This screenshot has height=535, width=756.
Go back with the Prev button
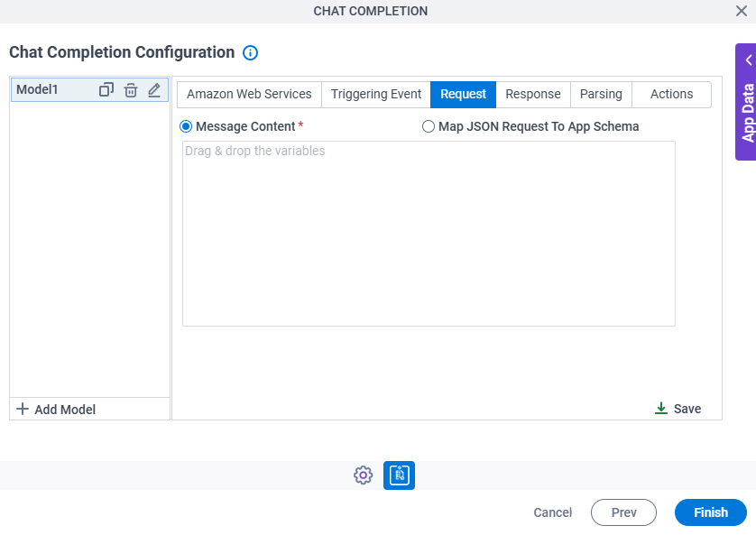coord(623,512)
